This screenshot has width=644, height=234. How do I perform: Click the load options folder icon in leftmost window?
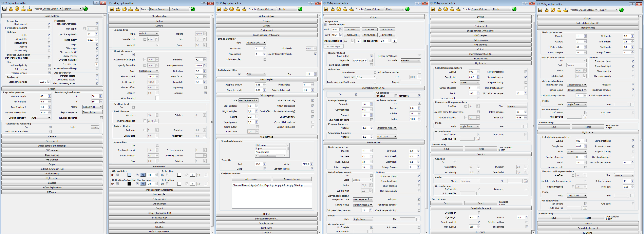tap(11, 9)
